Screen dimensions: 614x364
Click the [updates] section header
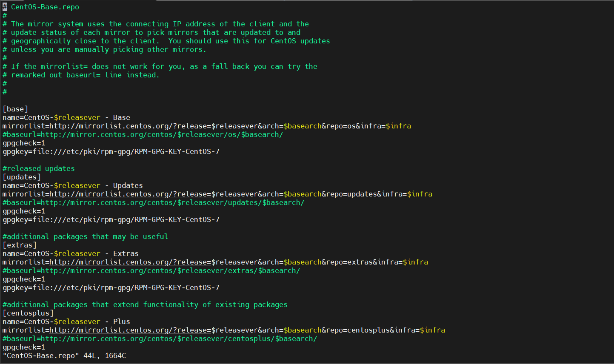tap(22, 177)
